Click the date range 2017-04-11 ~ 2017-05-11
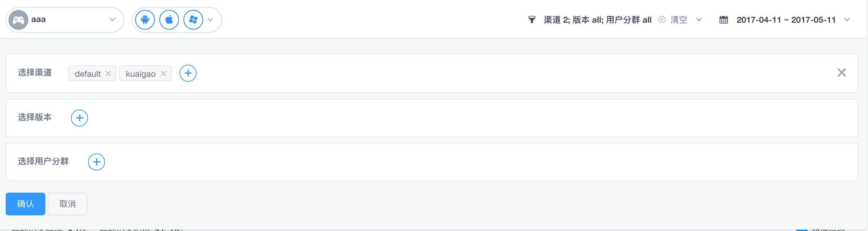 click(786, 20)
